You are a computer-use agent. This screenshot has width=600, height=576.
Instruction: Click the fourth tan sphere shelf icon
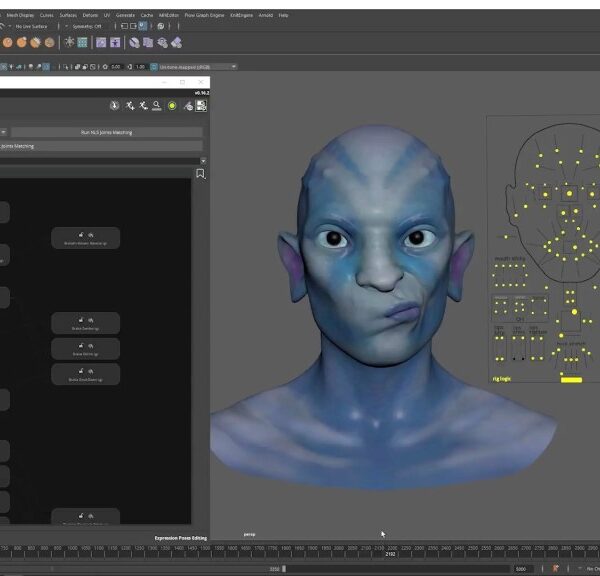coord(49,42)
